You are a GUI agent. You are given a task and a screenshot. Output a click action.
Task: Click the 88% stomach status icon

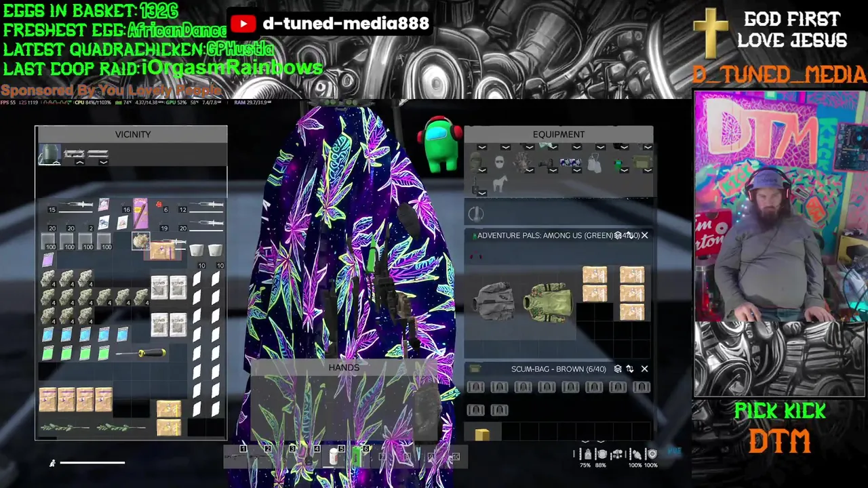coord(601,455)
